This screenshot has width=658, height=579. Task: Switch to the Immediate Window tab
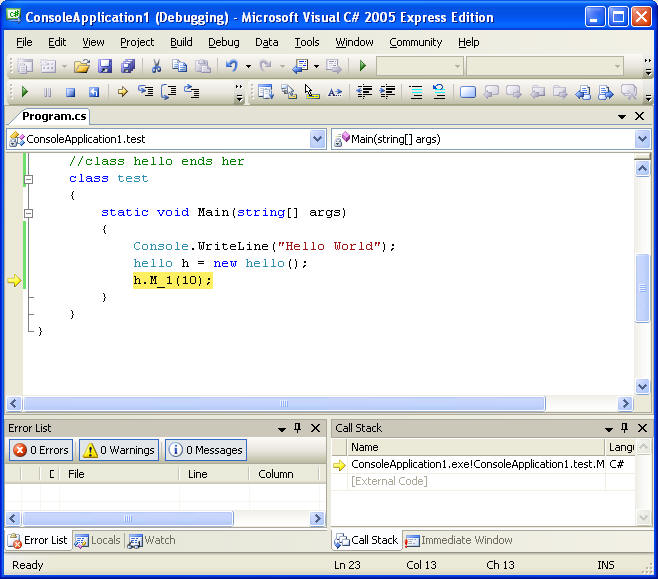(459, 540)
